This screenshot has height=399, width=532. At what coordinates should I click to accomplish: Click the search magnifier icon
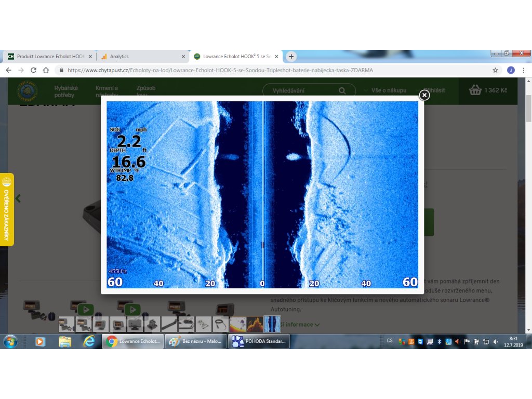point(342,91)
